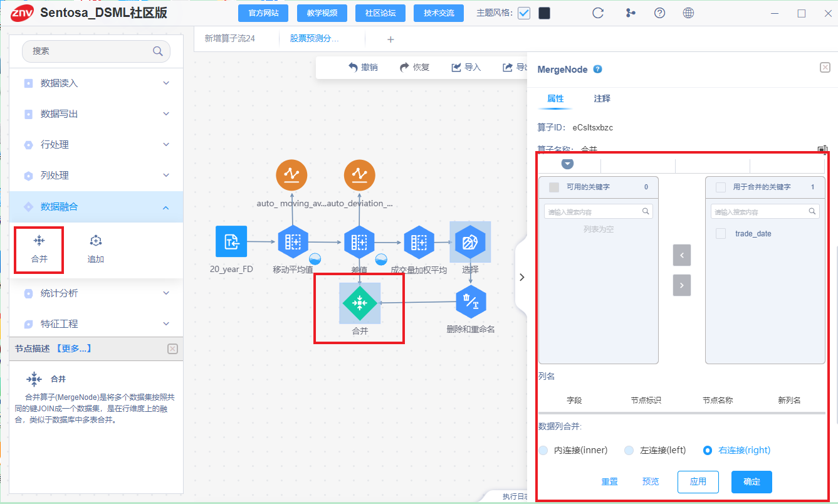Viewport: 838px width, 504px height.
Task: Select the auto_moving_av... orange chart node
Action: click(x=292, y=175)
